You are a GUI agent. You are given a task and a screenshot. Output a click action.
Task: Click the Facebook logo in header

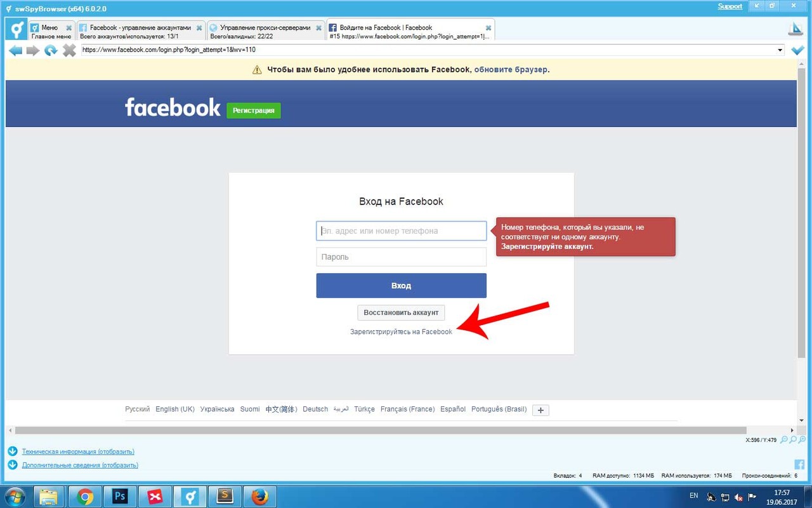point(173,107)
